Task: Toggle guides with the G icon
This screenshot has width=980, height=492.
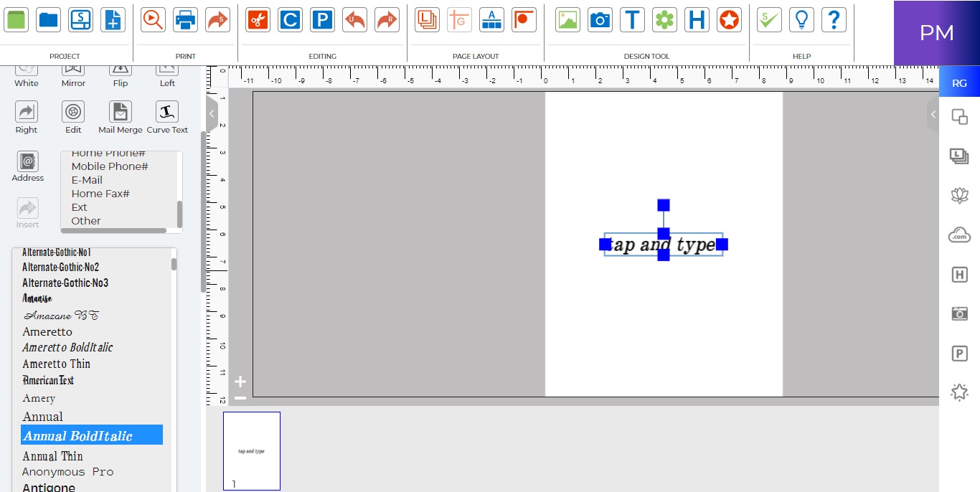Action: pyautogui.click(x=459, y=19)
